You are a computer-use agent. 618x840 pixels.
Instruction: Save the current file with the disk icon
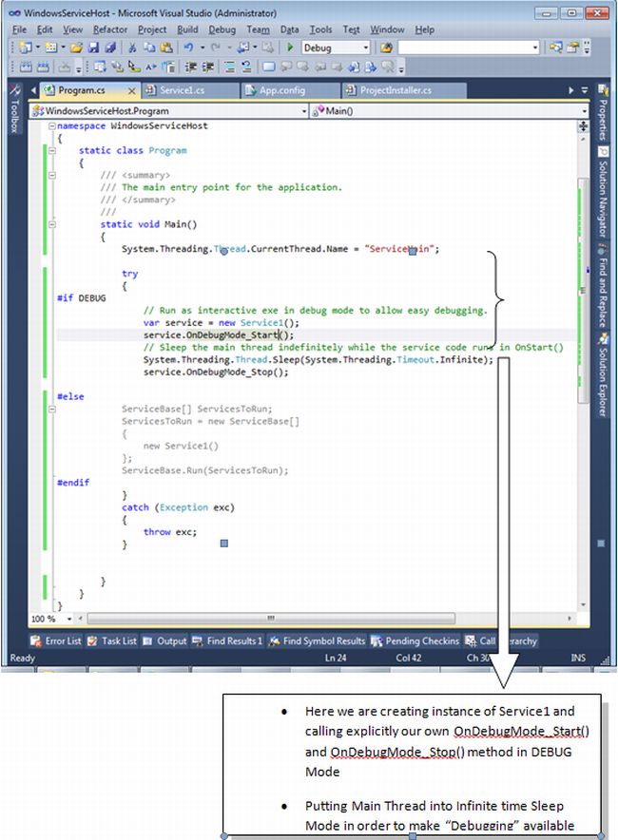[94, 48]
